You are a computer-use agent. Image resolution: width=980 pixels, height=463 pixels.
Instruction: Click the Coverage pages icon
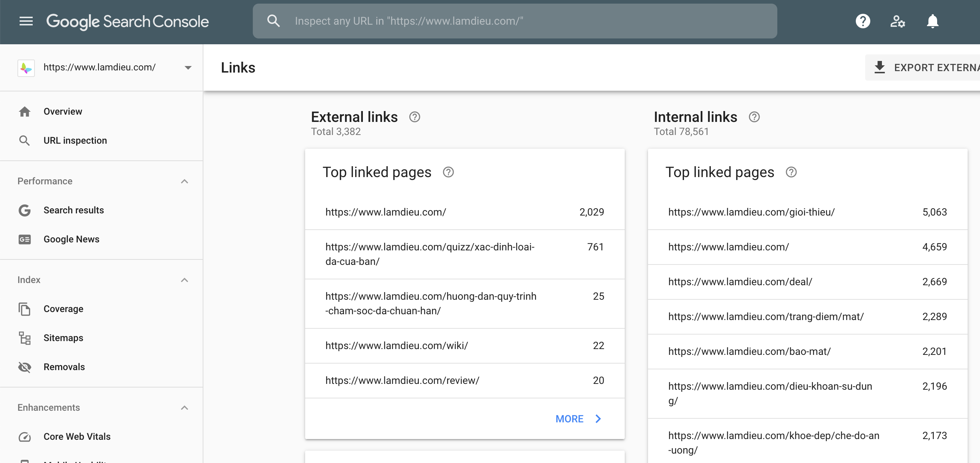pos(25,309)
